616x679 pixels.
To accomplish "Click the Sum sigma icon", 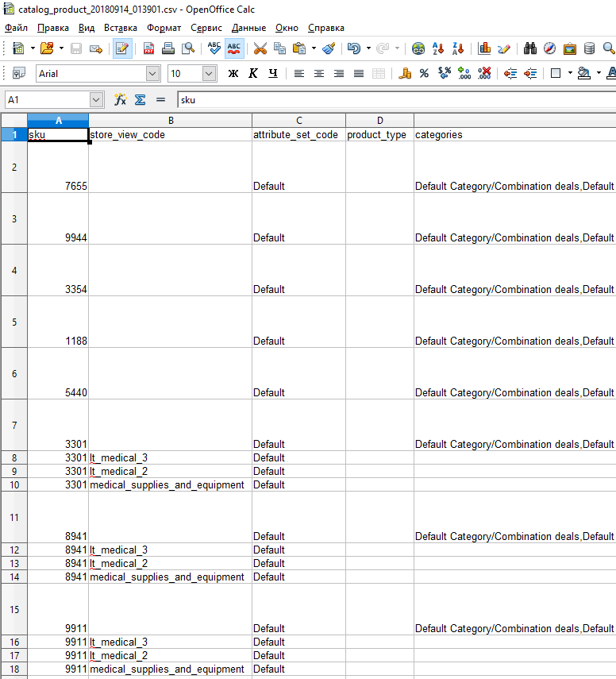I will click(140, 100).
